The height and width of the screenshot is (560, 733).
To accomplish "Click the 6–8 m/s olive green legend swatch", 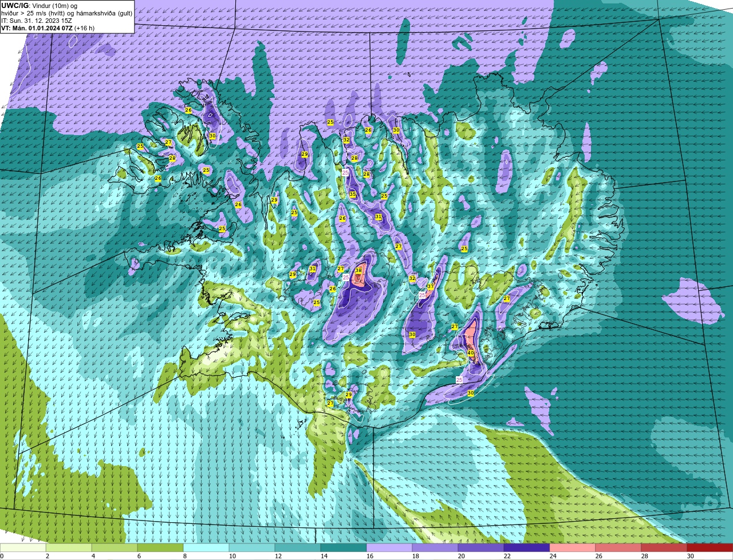I will (160, 547).
